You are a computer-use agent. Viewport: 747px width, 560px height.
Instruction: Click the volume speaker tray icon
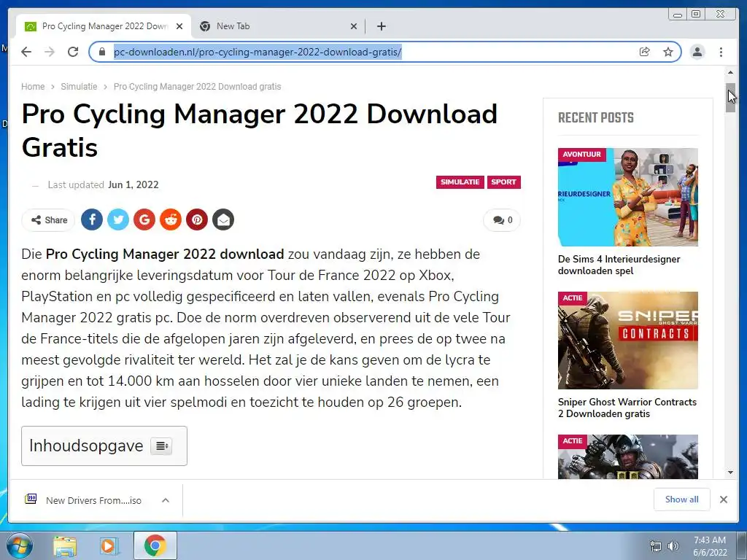click(673, 546)
